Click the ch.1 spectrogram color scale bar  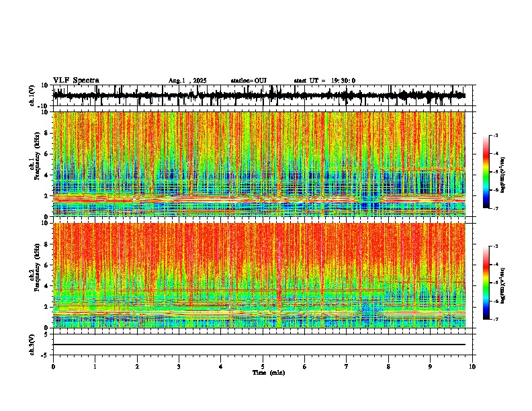tap(486, 171)
